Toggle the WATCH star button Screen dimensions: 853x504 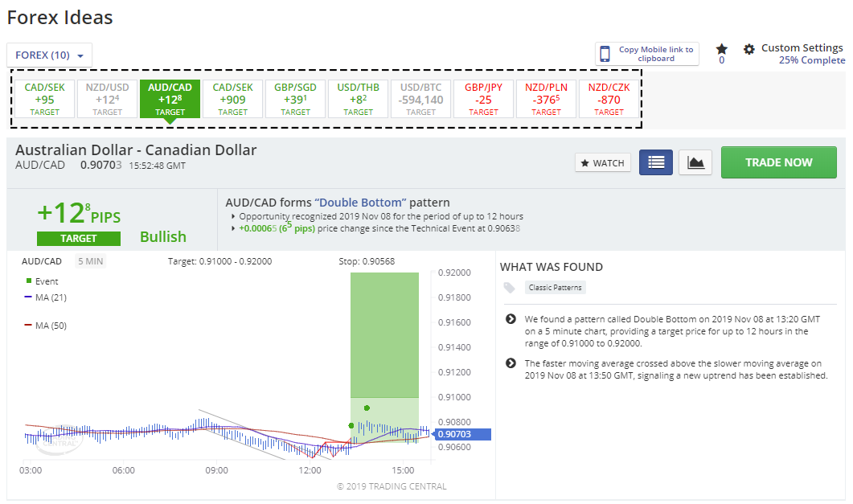[602, 163]
